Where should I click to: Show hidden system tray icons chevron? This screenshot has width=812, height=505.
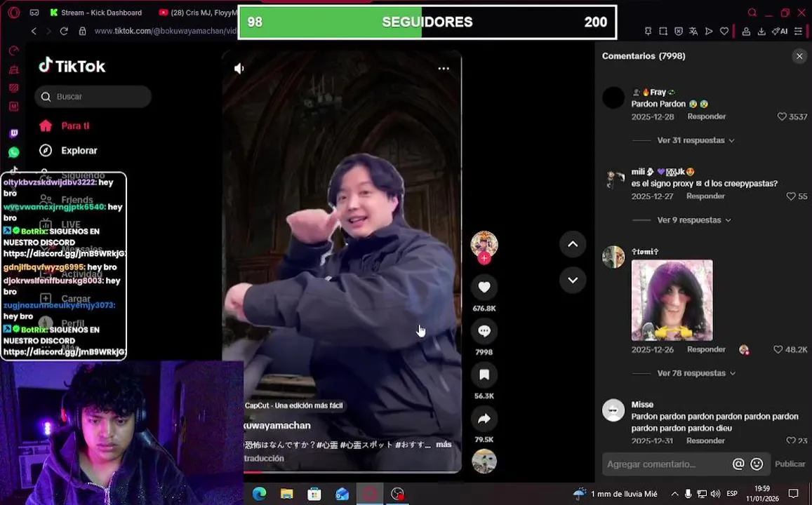tap(674, 494)
